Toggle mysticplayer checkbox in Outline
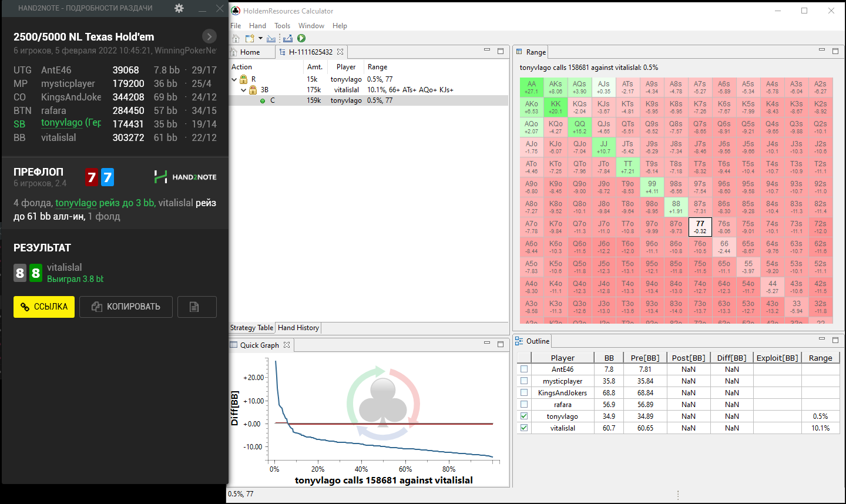This screenshot has width=846, height=504. pos(524,381)
